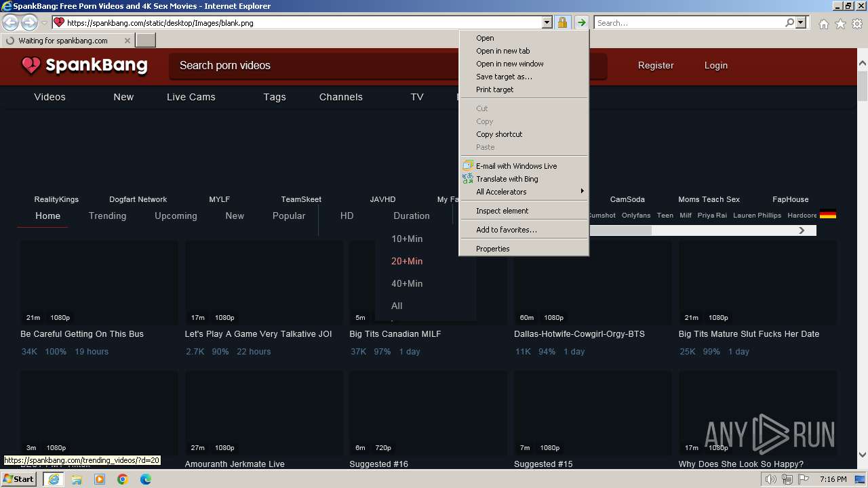Choose Properties in context menu
This screenshot has width=868, height=488.
tap(524, 249)
